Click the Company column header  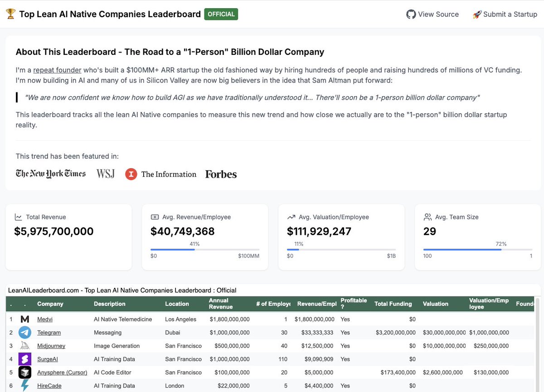click(50, 304)
